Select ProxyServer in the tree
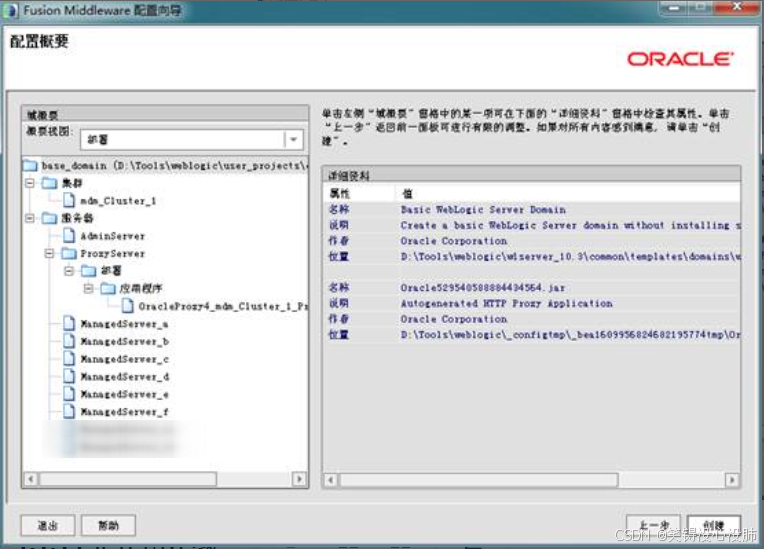The image size is (764, 549). click(113, 253)
